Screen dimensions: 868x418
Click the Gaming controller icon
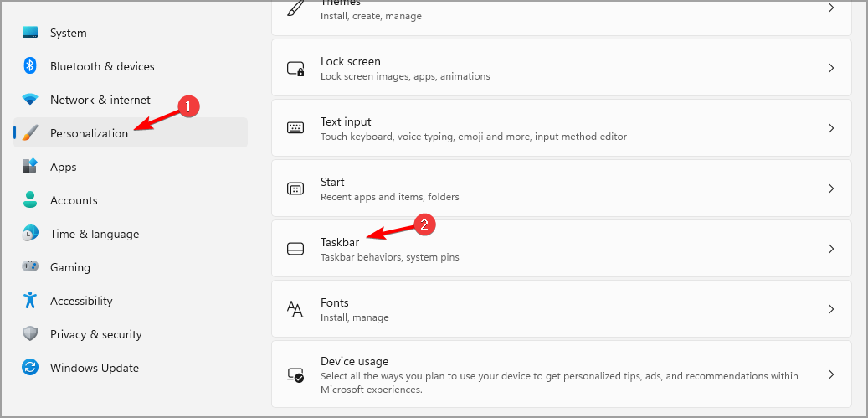[x=30, y=267]
